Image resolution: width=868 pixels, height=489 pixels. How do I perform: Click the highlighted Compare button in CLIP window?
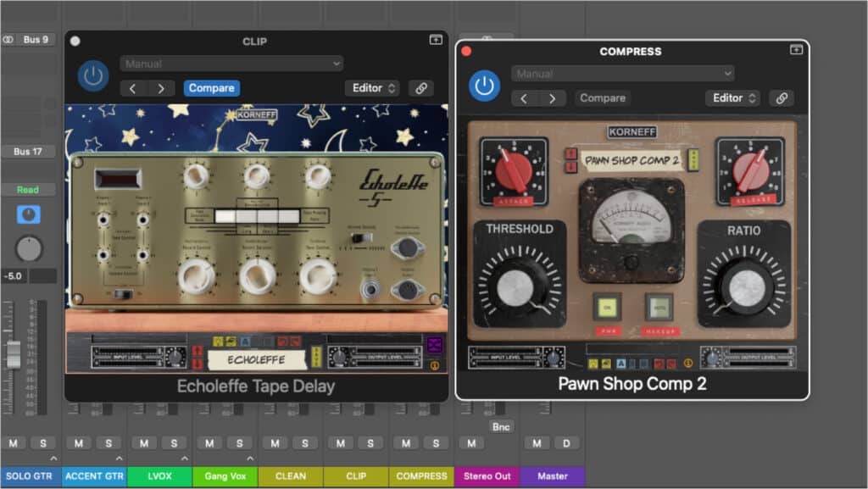[x=211, y=88]
